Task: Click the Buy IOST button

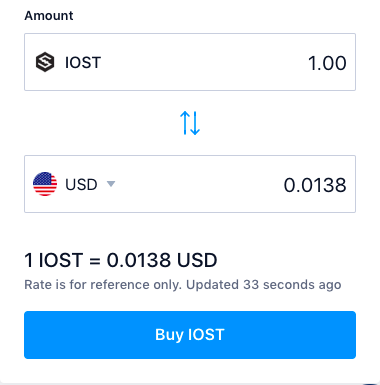Action: pyautogui.click(x=190, y=335)
